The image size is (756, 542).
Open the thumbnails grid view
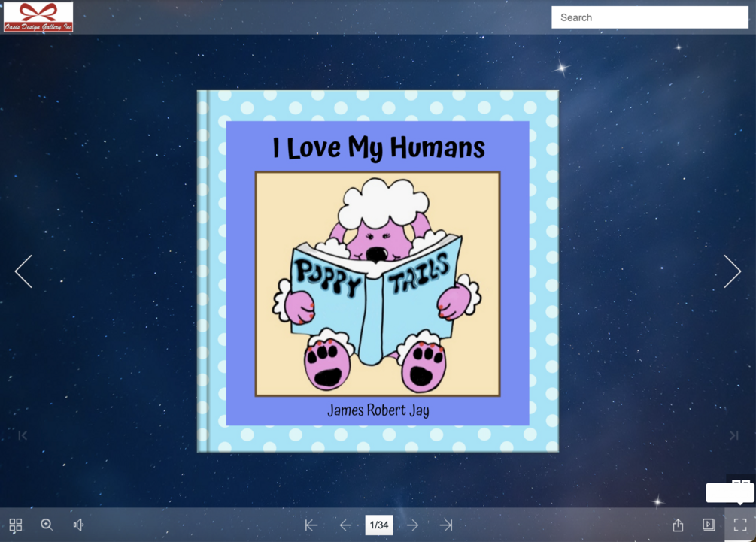pyautogui.click(x=16, y=525)
